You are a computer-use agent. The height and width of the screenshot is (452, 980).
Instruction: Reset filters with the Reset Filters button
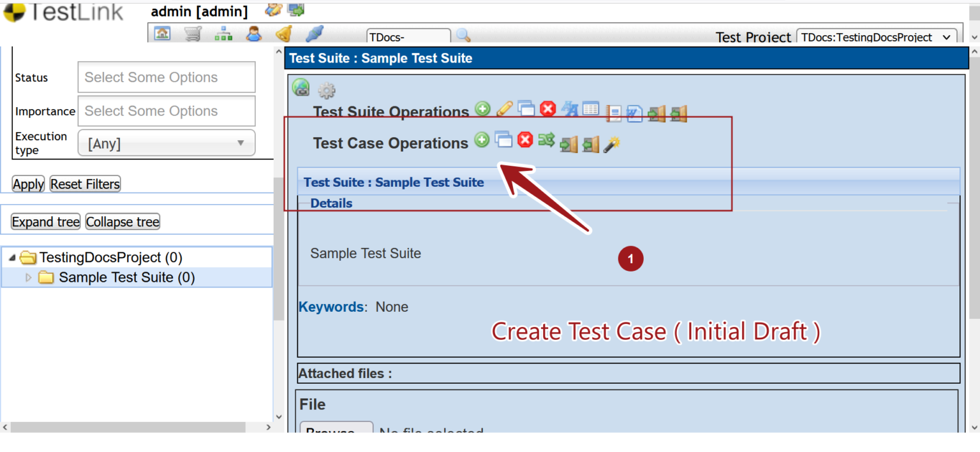coord(85,184)
